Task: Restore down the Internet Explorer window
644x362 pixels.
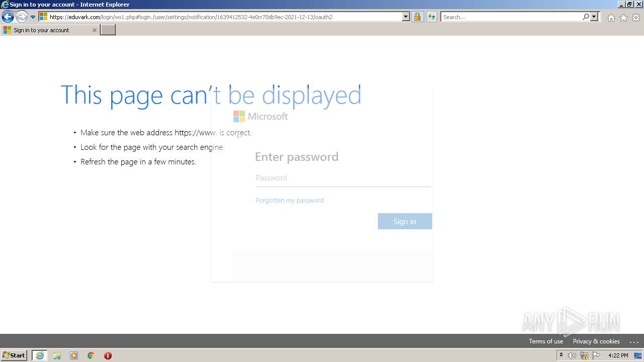Action: [x=629, y=5]
